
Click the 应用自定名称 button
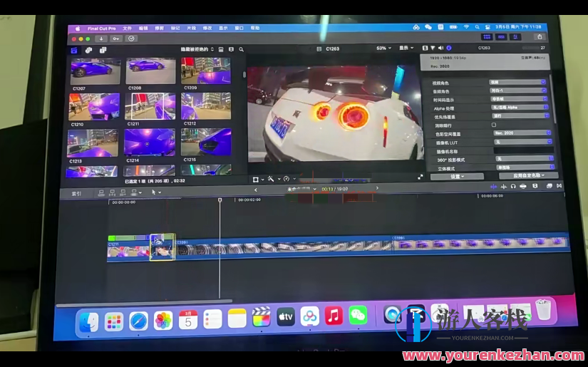[x=518, y=175]
